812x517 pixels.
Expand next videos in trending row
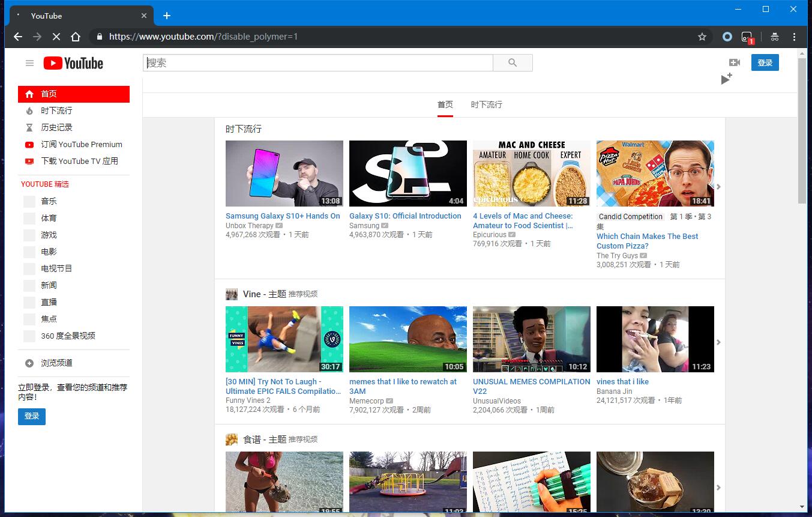click(718, 187)
